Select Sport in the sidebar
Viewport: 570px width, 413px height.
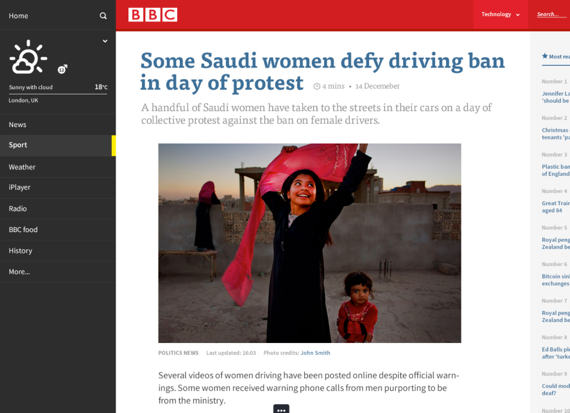click(x=58, y=145)
